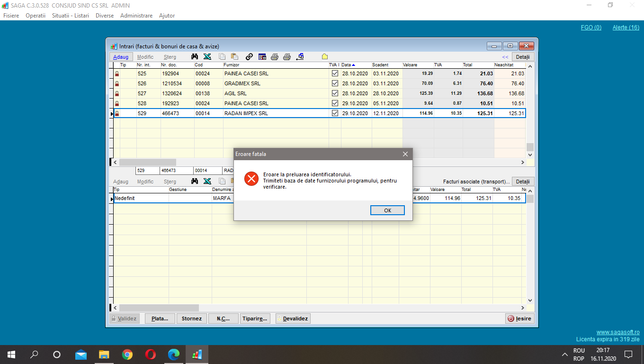Launch Opera browser from taskbar
644x364 pixels.
(x=151, y=354)
